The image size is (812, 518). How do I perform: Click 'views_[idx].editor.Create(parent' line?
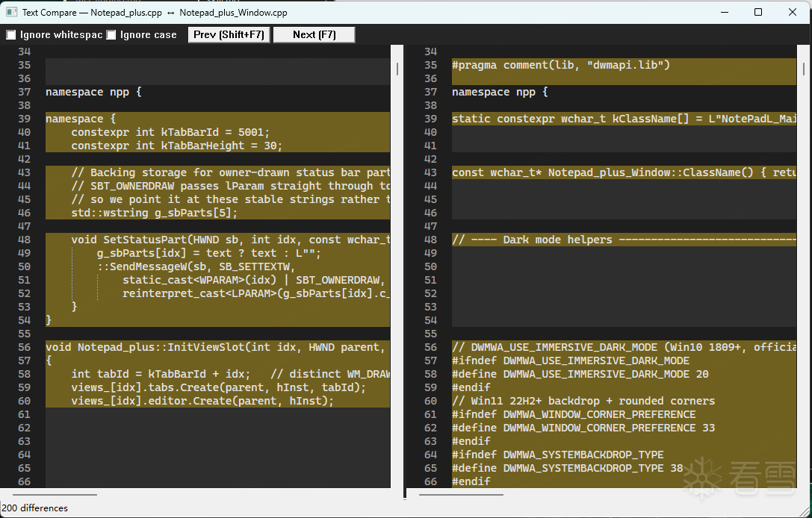pyautogui.click(x=202, y=402)
